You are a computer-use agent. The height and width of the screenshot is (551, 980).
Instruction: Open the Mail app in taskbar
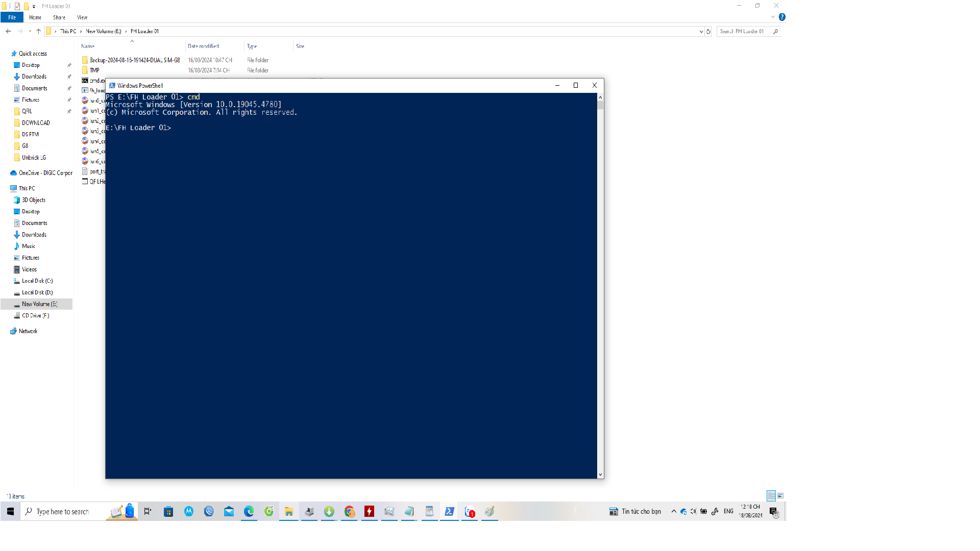(229, 511)
